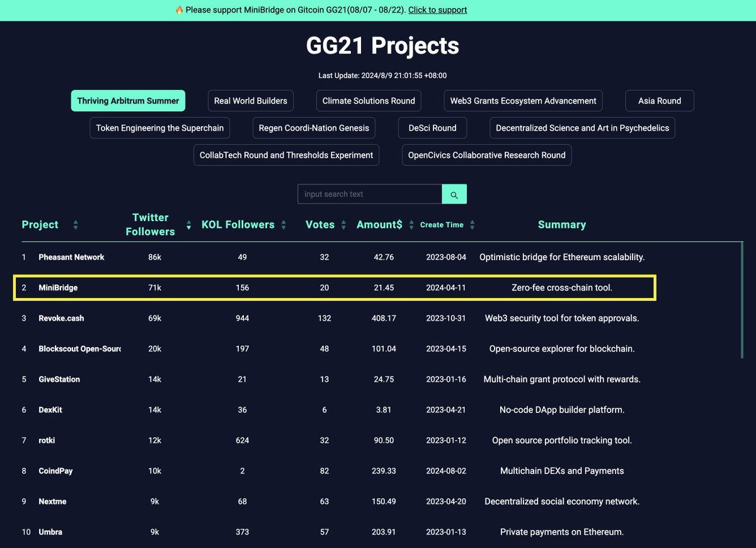Select Regen Coordi-Nation Genesis round

click(314, 128)
